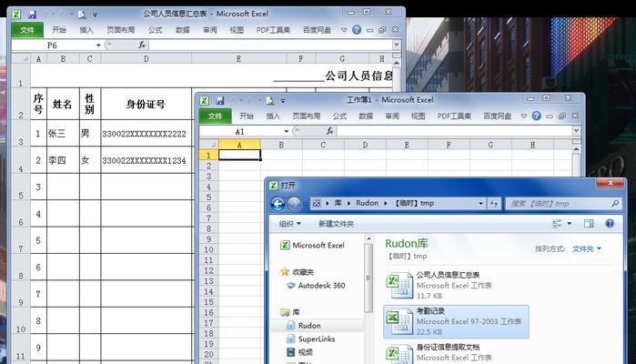Select 公司人员信息汇总表 file icon

point(399,286)
